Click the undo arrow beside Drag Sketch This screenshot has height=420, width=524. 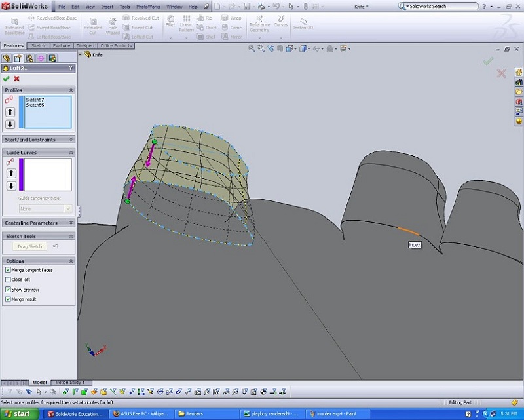(x=56, y=246)
